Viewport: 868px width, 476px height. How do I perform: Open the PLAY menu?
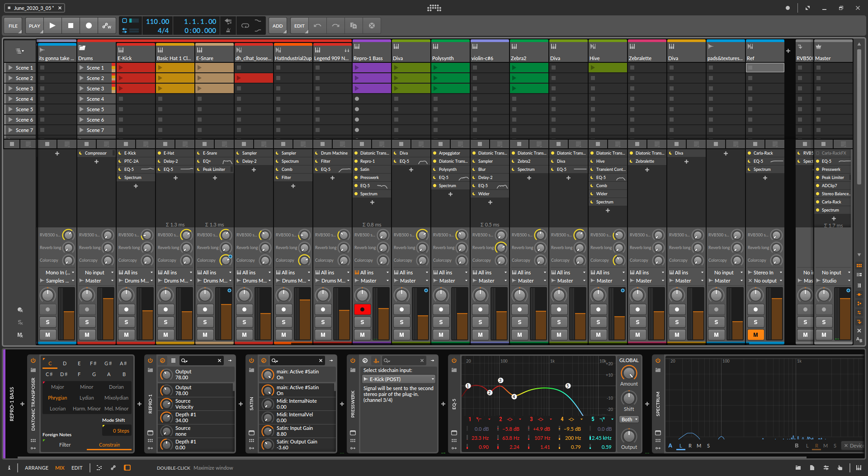click(x=34, y=26)
